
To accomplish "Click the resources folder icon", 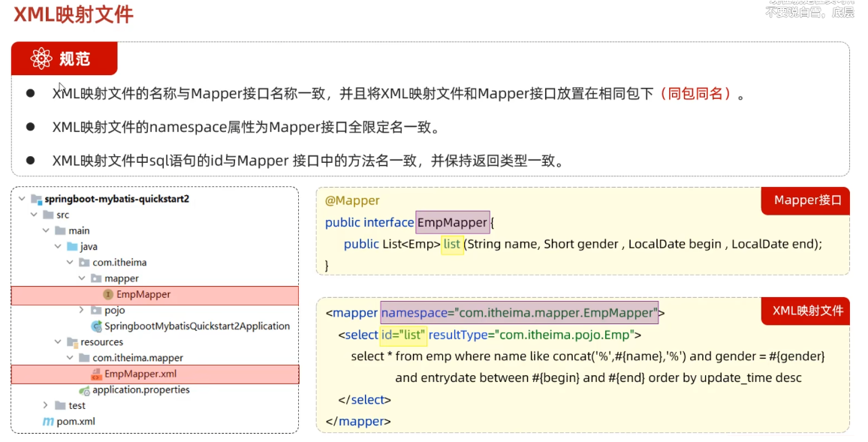I will coord(72,342).
